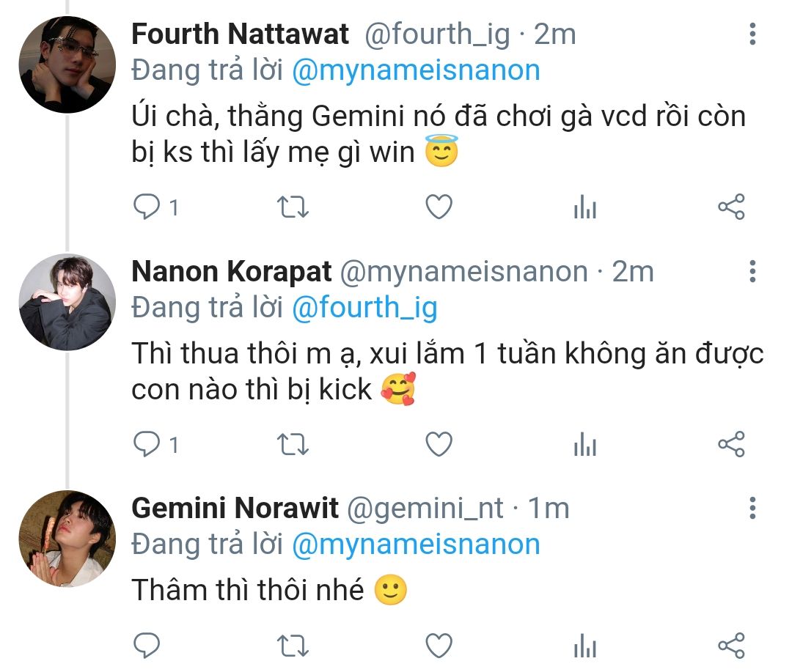Reply to Fourth Nattawat's tweet
The image size is (792, 672).
click(147, 207)
